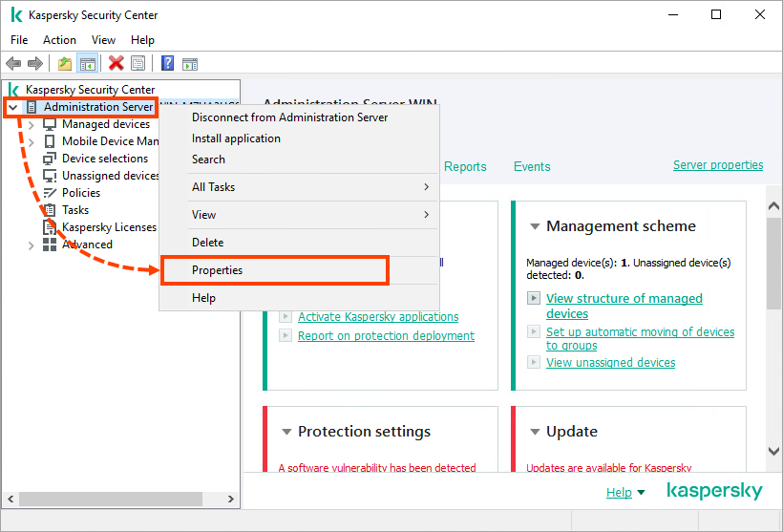Click the Show/Hide Action Pane icon
Viewport: 783px width, 532px height.
coord(190,64)
